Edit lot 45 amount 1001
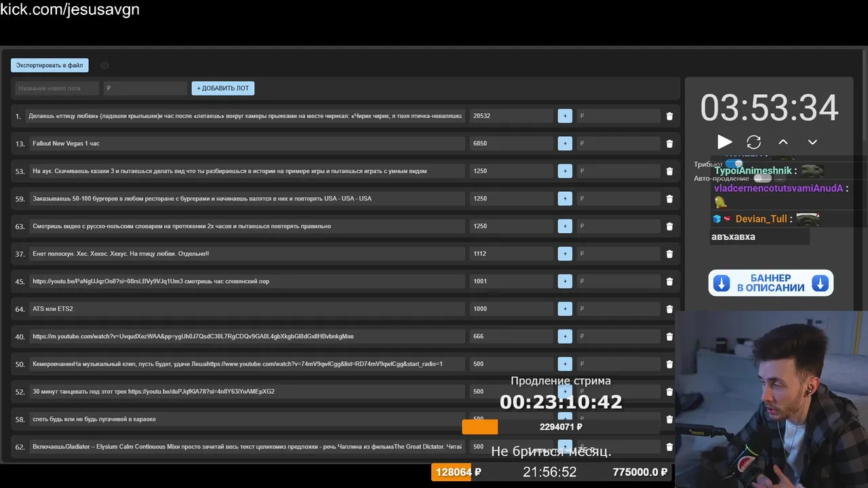Viewport: 868px width, 488px height. [511, 281]
